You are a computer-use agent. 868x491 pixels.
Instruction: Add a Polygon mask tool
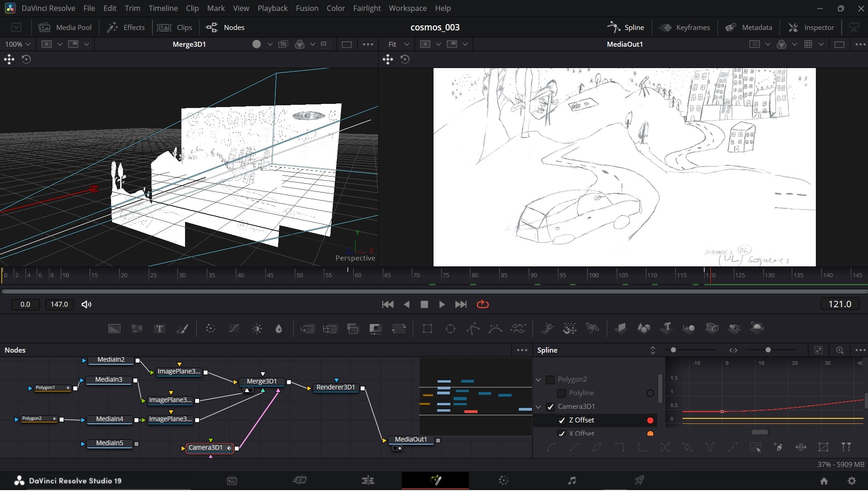point(473,329)
